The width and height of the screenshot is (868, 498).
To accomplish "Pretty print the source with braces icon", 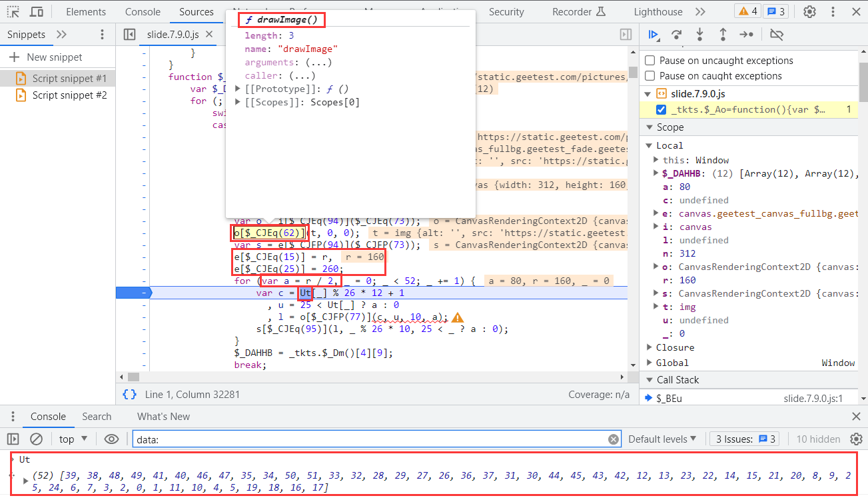I will coord(130,395).
